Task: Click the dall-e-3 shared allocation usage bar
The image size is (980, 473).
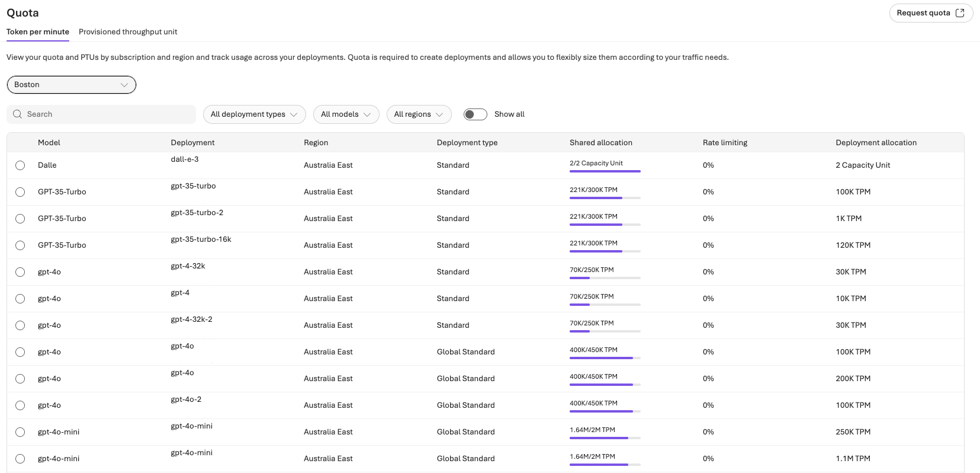Action: [605, 171]
